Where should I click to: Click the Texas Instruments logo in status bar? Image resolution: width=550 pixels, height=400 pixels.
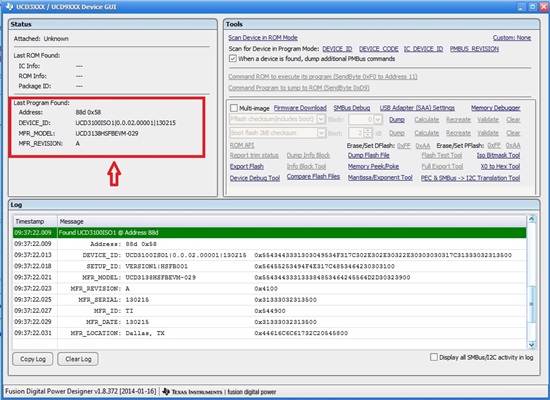pos(192,392)
